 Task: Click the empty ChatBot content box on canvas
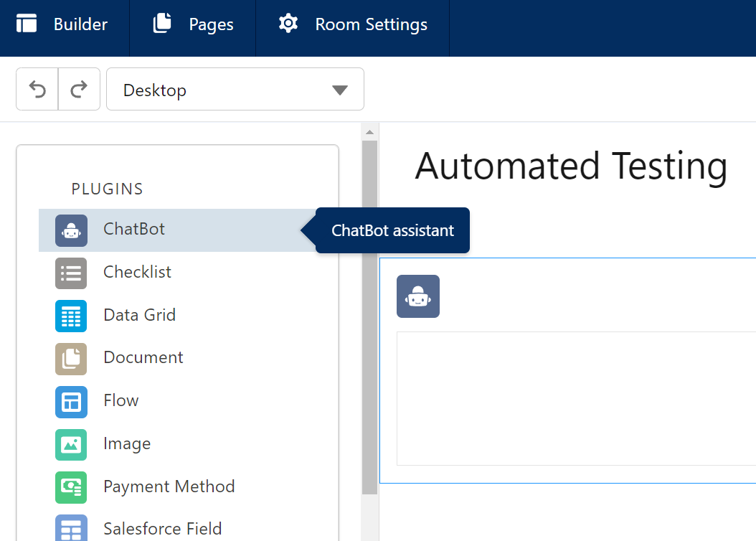[576, 398]
